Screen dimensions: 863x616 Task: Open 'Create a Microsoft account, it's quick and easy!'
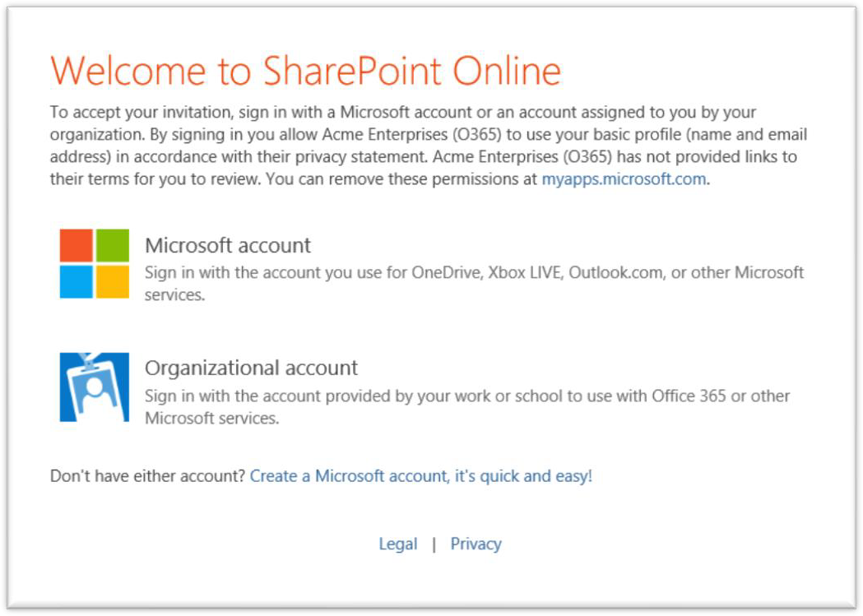(421, 475)
